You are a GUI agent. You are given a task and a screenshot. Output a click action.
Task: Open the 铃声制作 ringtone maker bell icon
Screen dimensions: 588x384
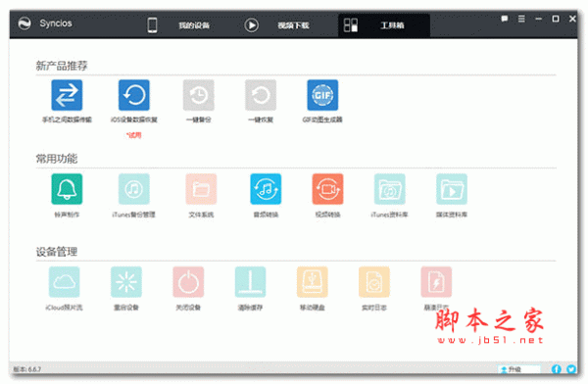(67, 189)
